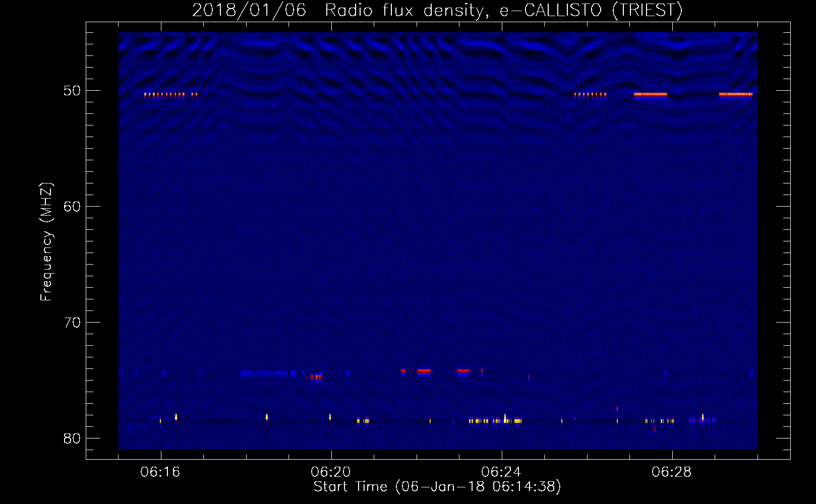The image size is (816, 504).
Task: Click the '60' frequency tick label
Action: [x=72, y=207]
